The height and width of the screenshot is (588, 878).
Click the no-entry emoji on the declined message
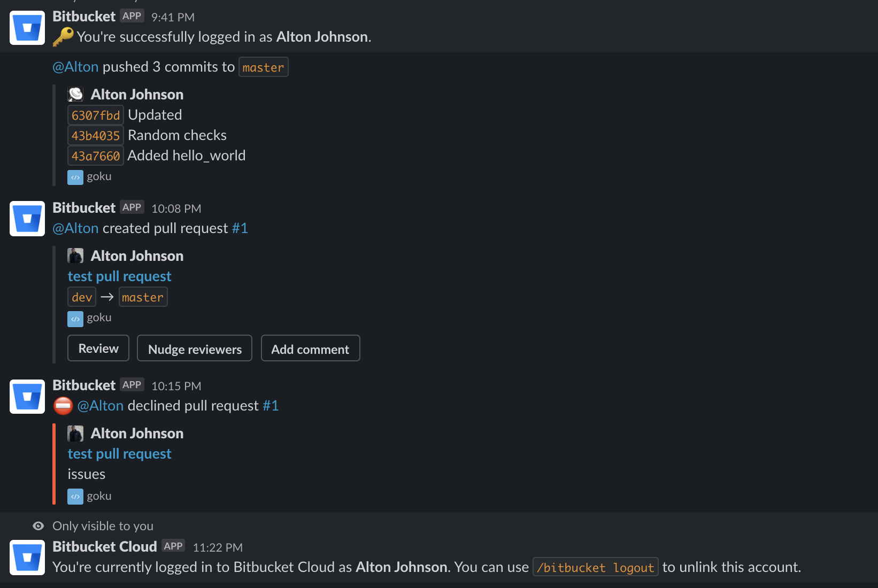63,405
